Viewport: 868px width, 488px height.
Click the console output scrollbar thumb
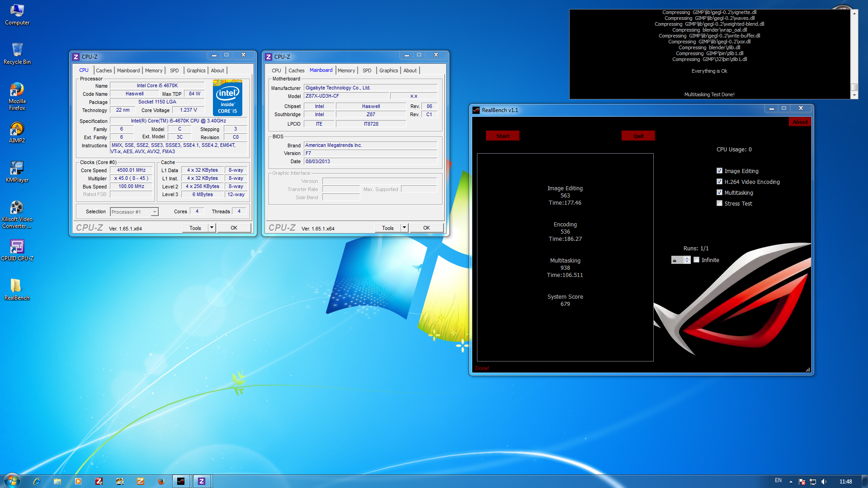tap(854, 87)
